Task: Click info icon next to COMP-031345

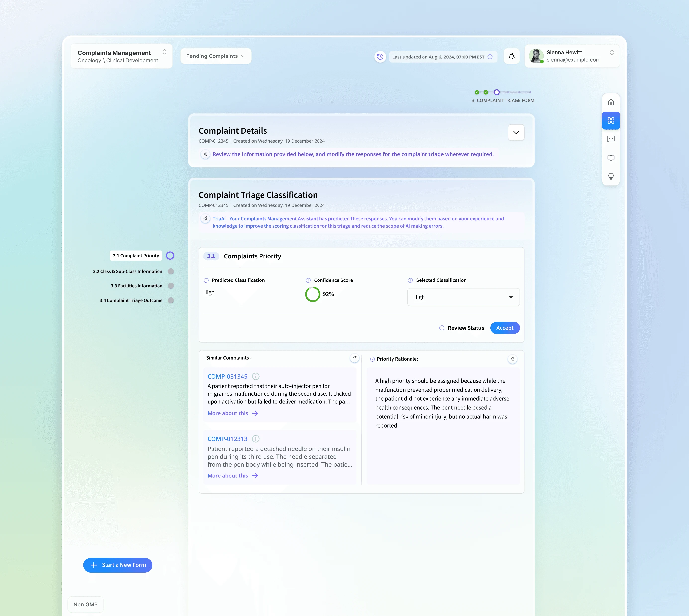Action: [x=256, y=376]
